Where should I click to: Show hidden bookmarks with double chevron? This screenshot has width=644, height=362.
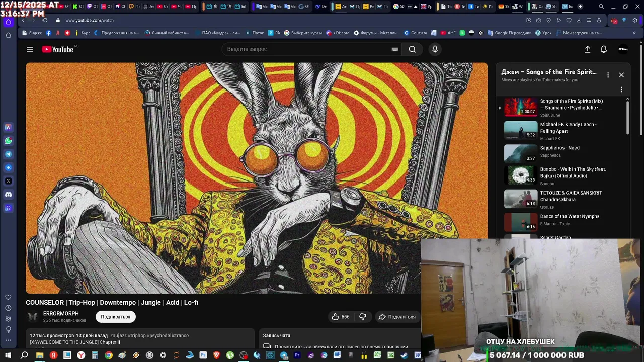click(633, 33)
